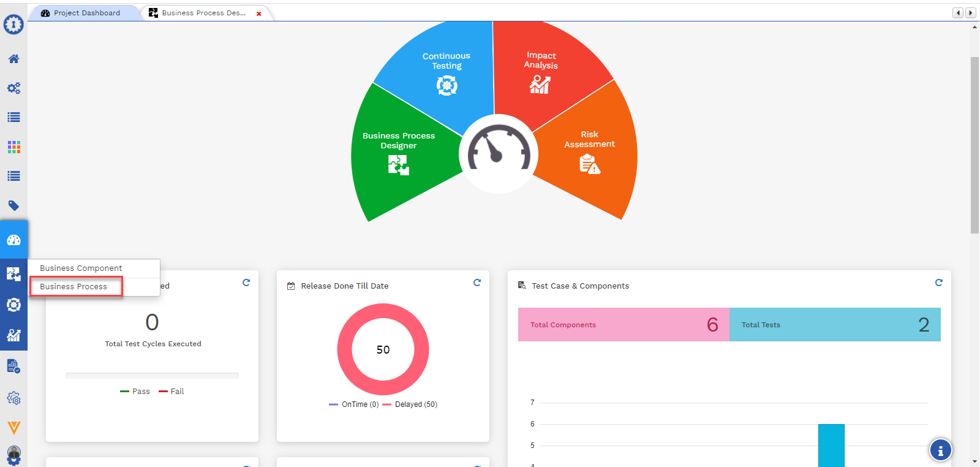Open the report document sidebar icon
980x467 pixels.
13,366
